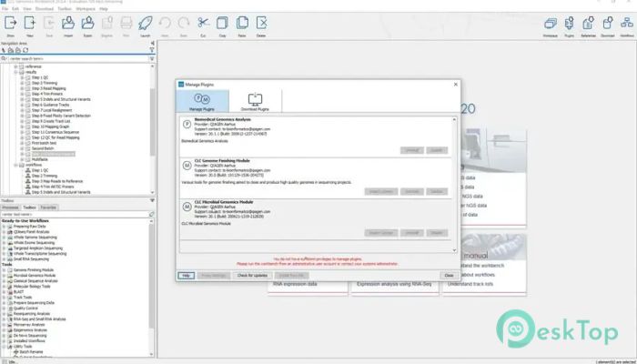
Task: Click the Undo arrow icon
Action: 165,23
